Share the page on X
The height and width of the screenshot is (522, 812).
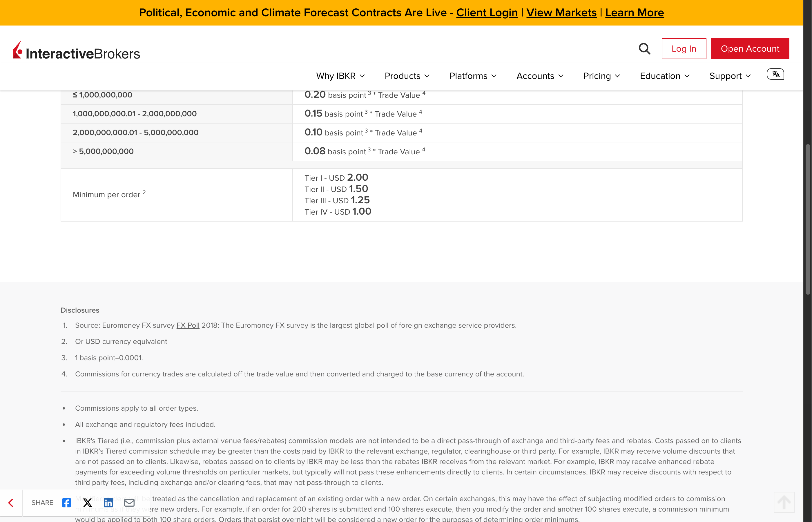[x=88, y=503]
